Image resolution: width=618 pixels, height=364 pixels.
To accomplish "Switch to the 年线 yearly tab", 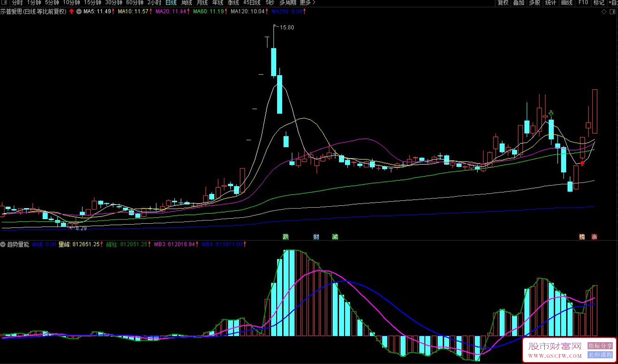I will [x=218, y=3].
